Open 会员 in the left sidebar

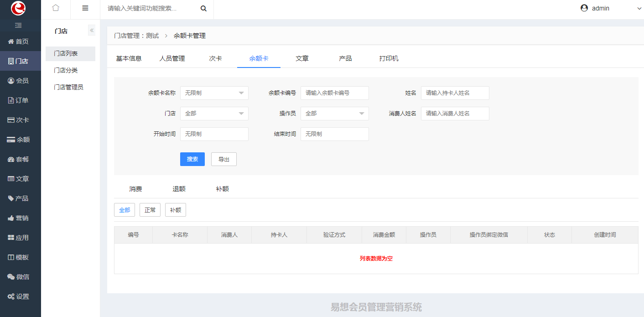pos(21,81)
